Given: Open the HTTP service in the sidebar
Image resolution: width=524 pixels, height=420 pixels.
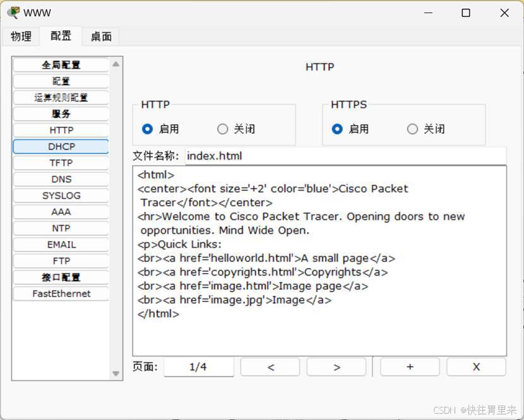Looking at the screenshot, I should 61,130.
